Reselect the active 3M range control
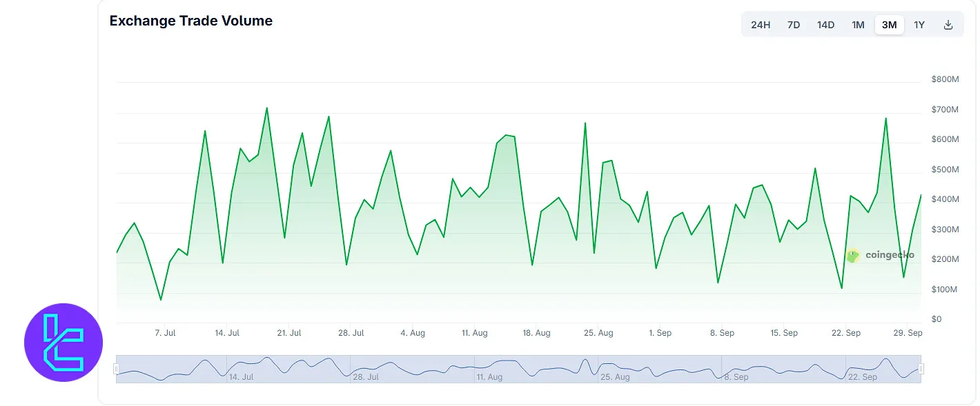 pos(889,24)
